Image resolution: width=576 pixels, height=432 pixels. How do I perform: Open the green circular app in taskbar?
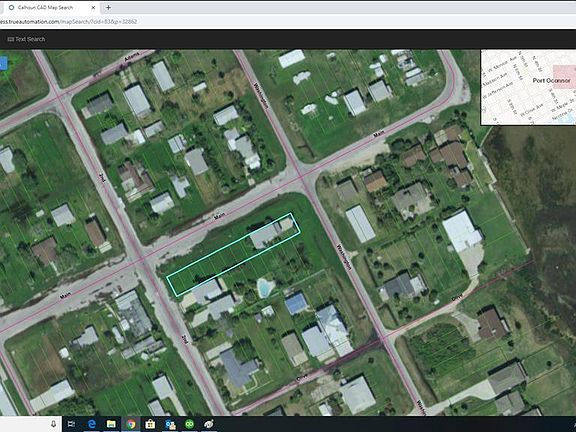coord(189,424)
